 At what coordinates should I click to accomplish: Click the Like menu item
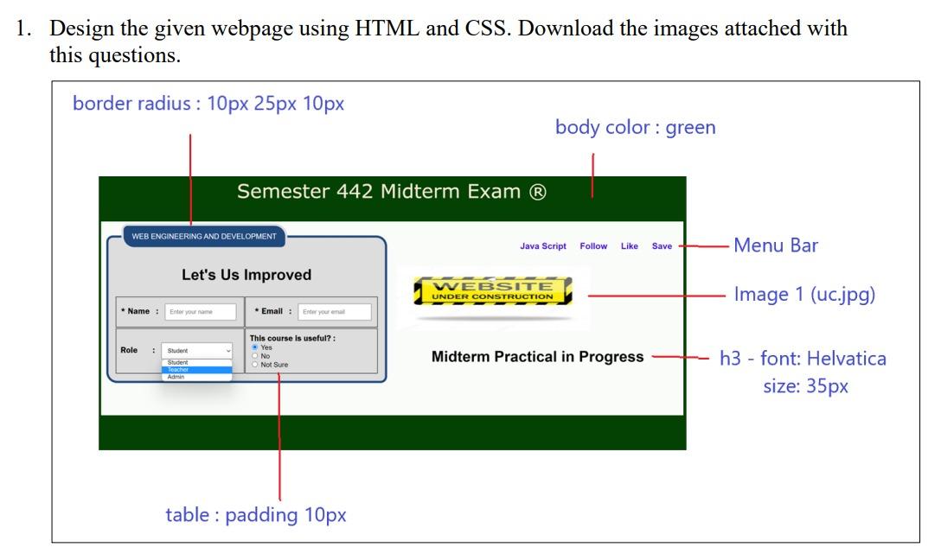pos(630,245)
